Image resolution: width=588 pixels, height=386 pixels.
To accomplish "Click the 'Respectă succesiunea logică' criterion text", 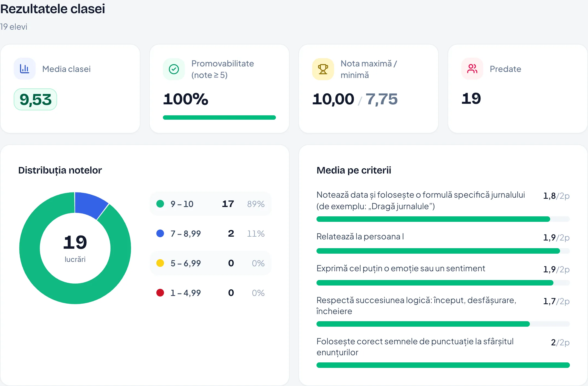I will (x=416, y=306).
